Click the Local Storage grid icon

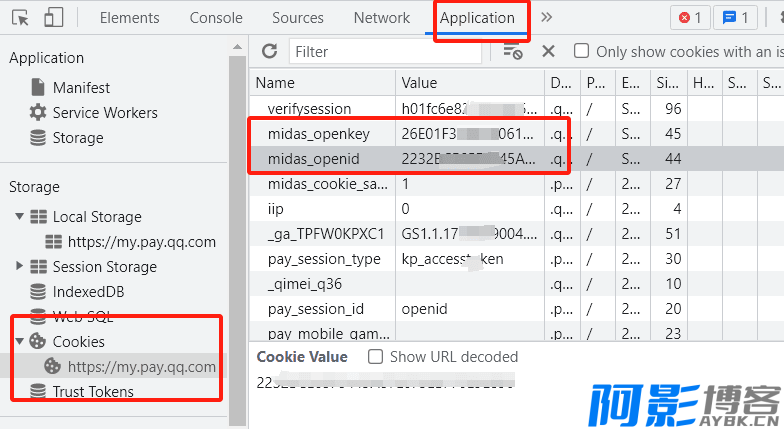(x=38, y=216)
